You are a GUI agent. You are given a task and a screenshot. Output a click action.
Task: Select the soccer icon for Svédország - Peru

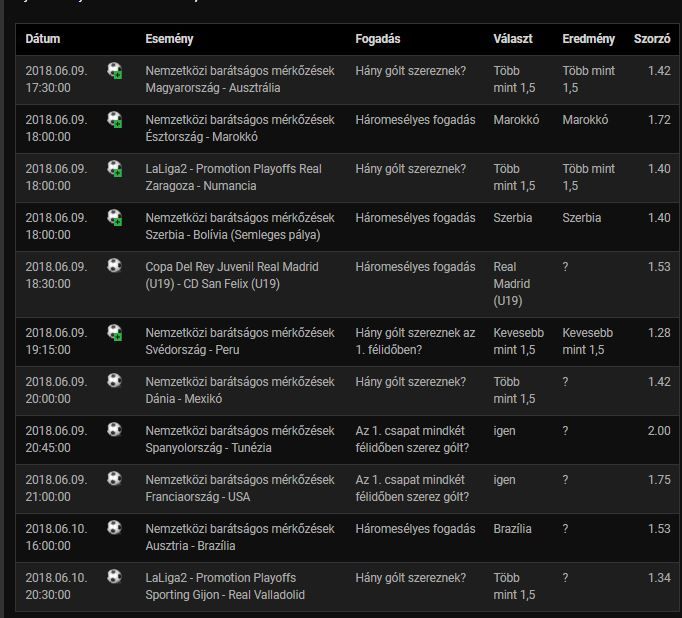115,332
